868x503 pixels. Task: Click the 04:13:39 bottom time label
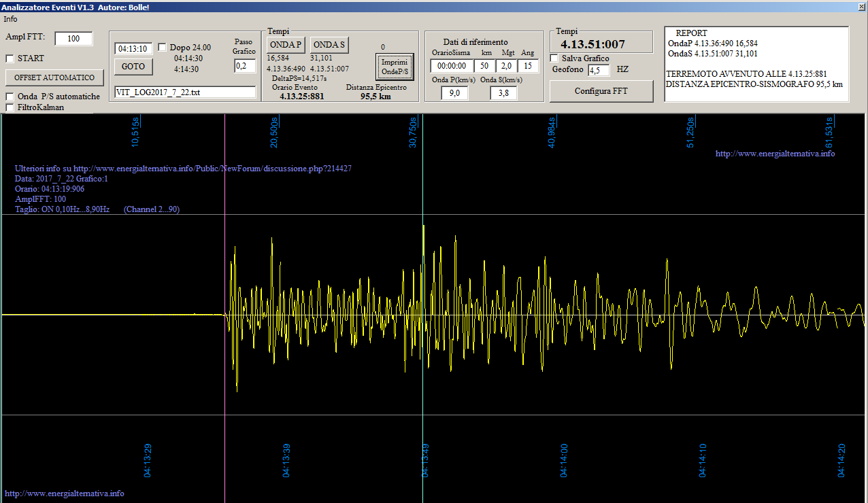tap(286, 460)
